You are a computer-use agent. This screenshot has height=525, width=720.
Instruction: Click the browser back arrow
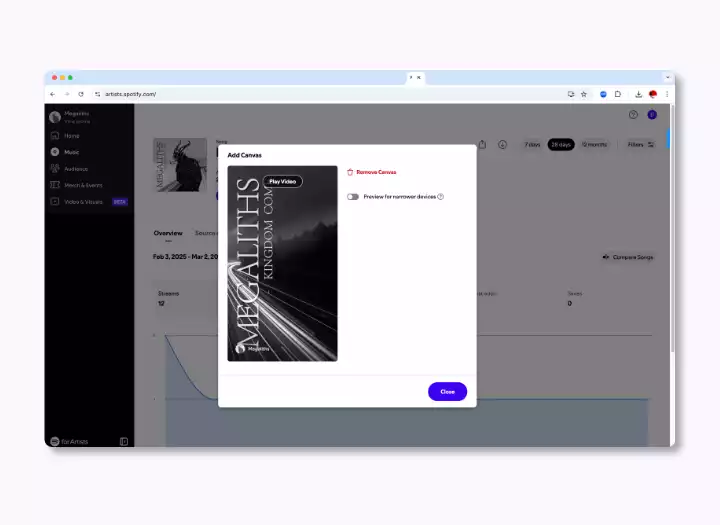click(52, 94)
